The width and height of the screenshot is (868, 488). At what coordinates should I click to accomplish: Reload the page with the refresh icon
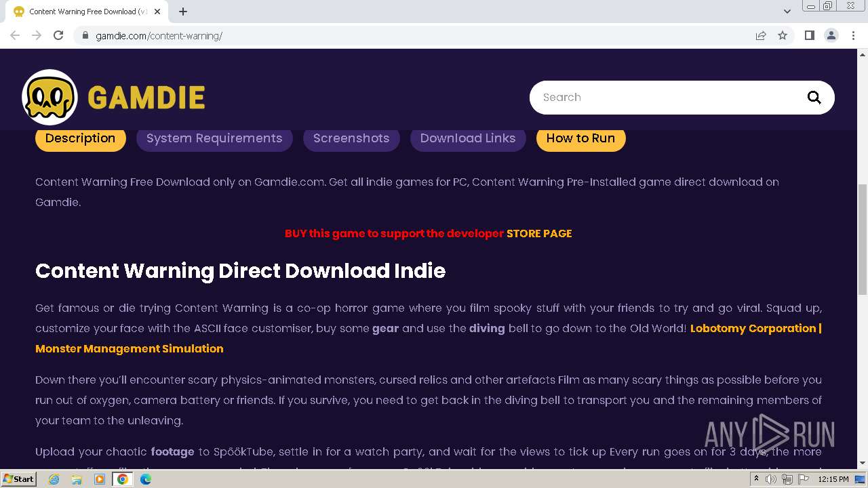[x=58, y=35]
